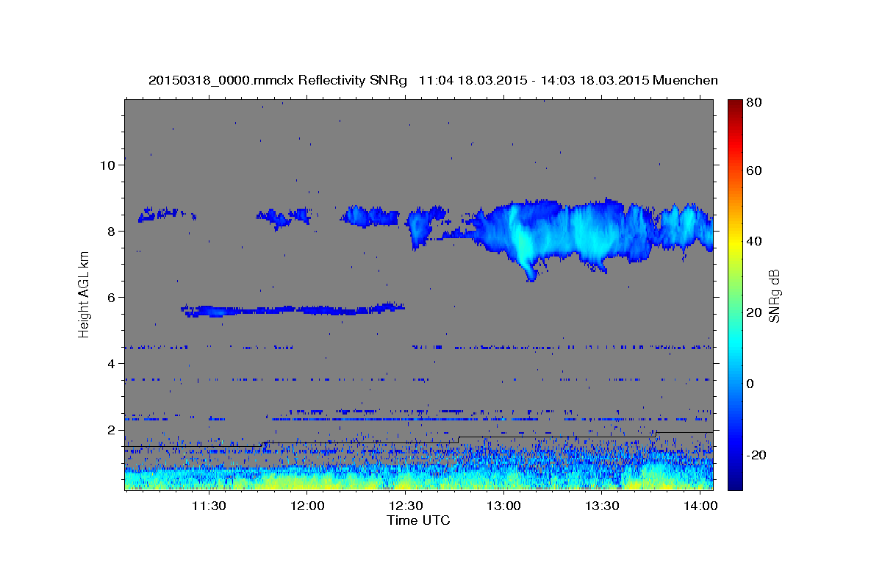This screenshot has width=882, height=588.
Task: Click the colorbar label 60
Action: point(753,171)
